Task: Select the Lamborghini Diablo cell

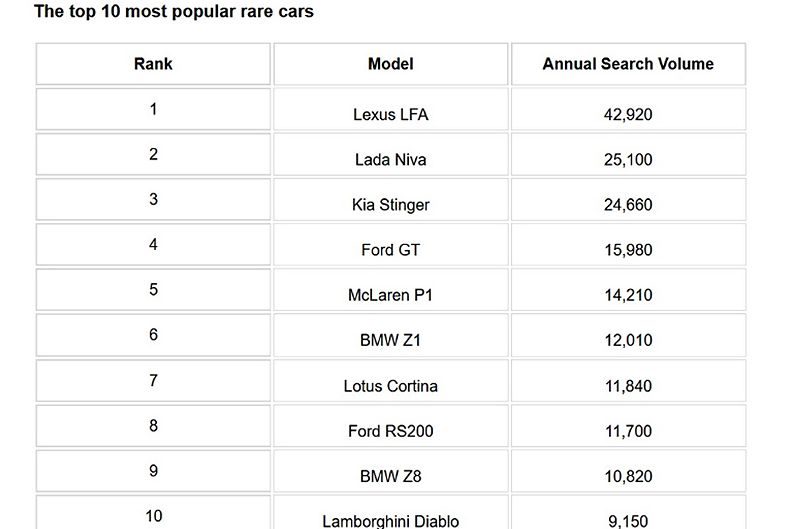Action: point(390,520)
